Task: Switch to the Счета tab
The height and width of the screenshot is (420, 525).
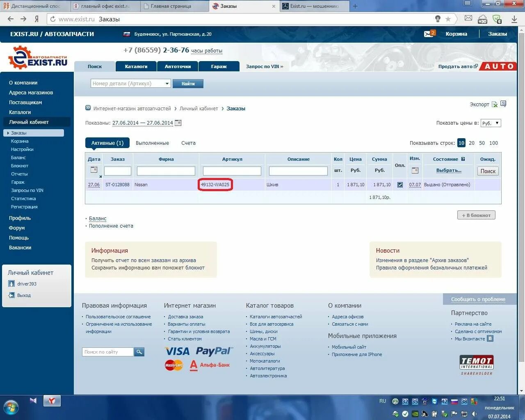Action: 188,143
